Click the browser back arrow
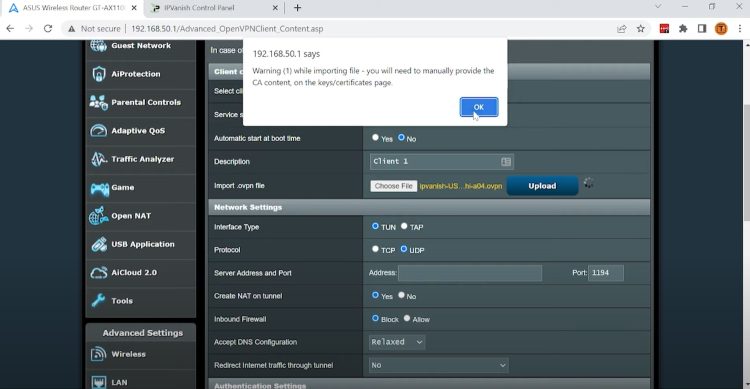This screenshot has height=389, width=750. click(x=10, y=29)
